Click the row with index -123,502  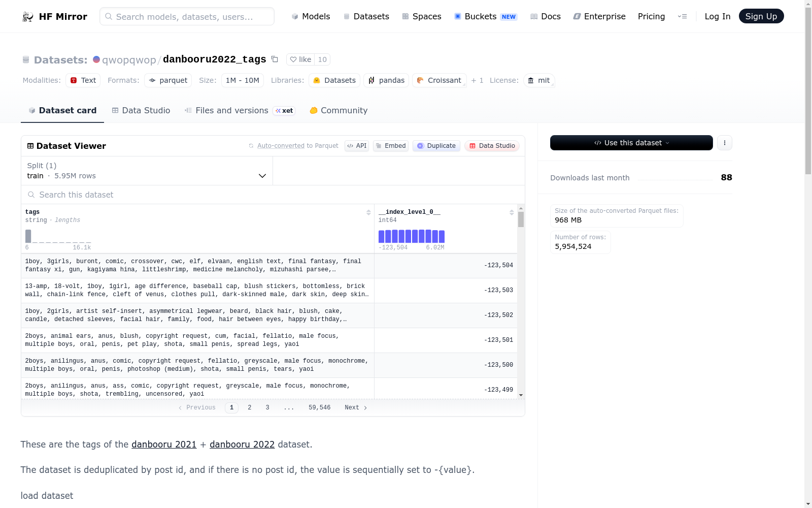click(x=269, y=315)
